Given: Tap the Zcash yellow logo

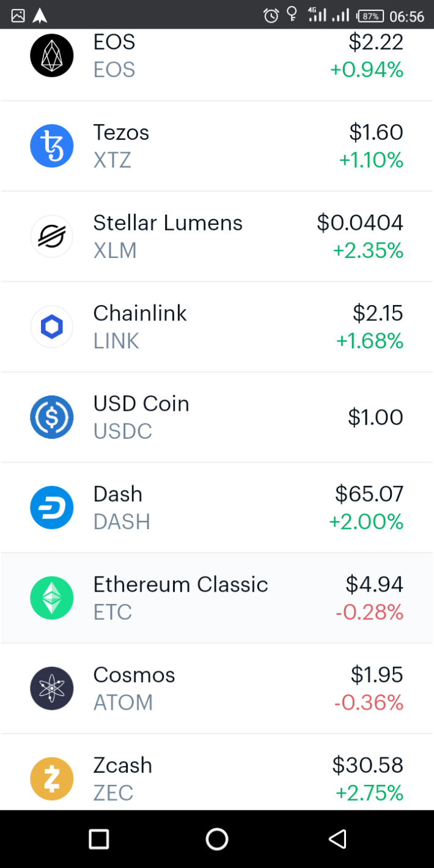Looking at the screenshot, I should [x=52, y=779].
